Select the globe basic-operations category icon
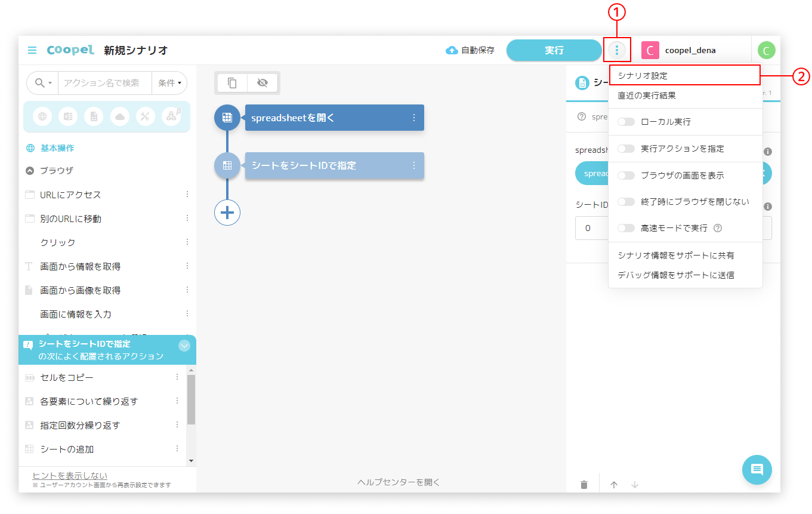The width and height of the screenshot is (812, 514). tap(42, 116)
